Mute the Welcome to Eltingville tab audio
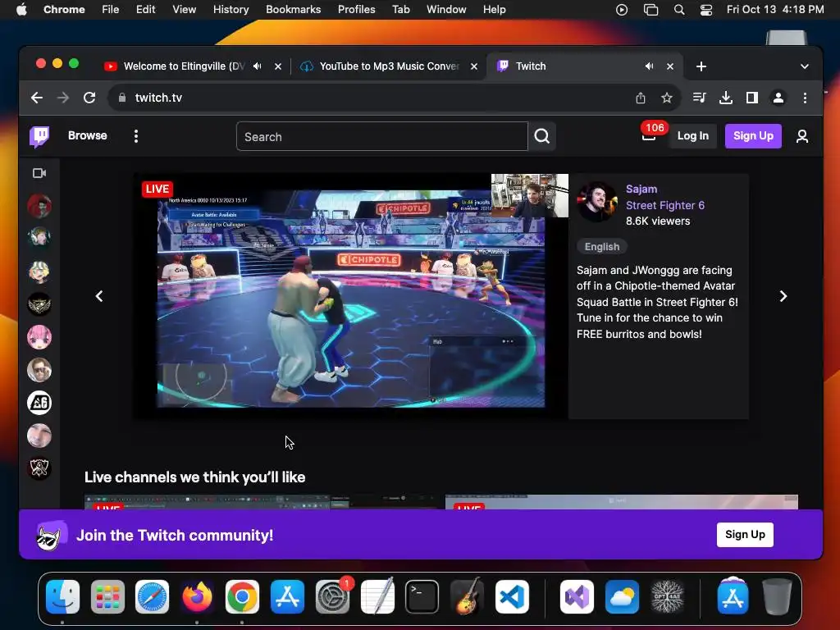 pos(258,66)
